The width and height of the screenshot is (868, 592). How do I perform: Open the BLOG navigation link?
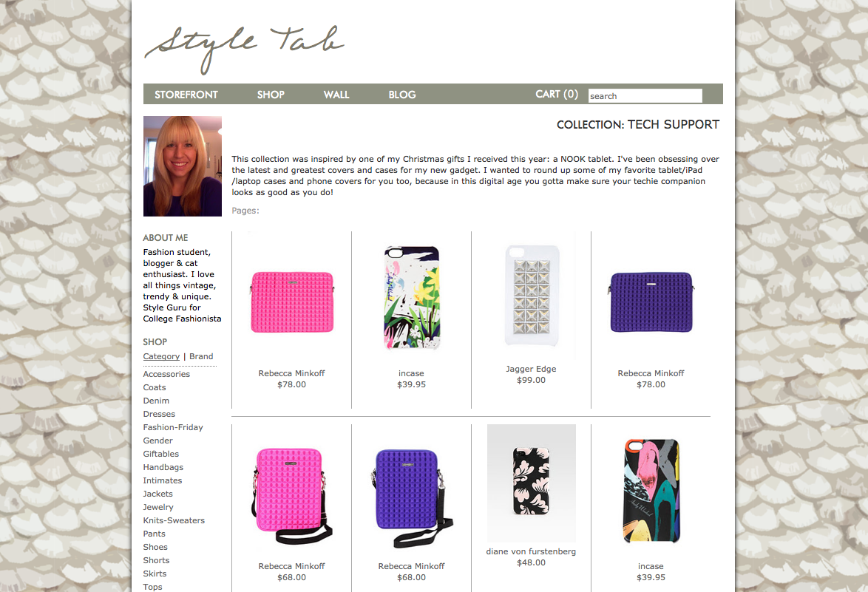pos(402,95)
